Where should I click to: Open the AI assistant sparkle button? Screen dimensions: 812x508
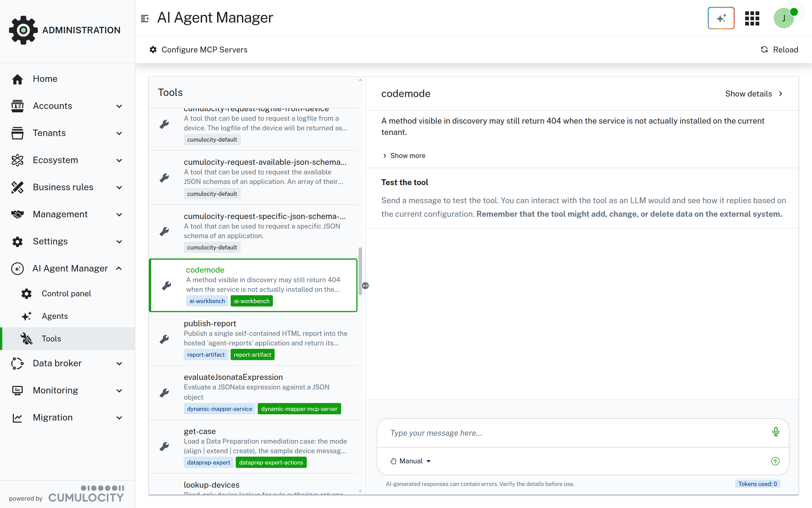[x=721, y=18]
